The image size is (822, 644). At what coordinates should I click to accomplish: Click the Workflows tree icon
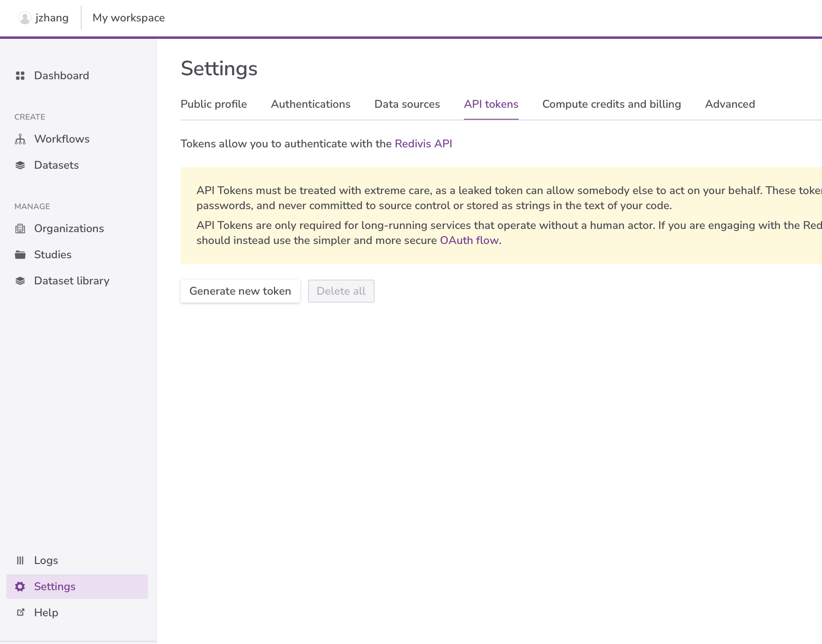20,139
